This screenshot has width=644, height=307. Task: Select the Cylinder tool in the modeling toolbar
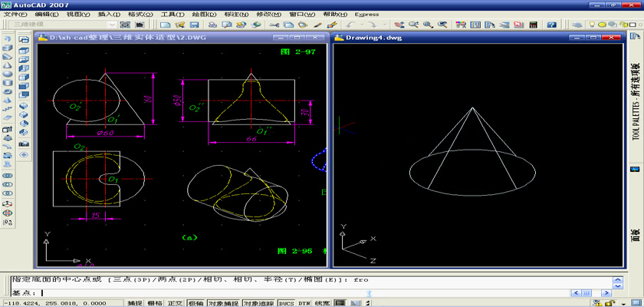[x=8, y=83]
